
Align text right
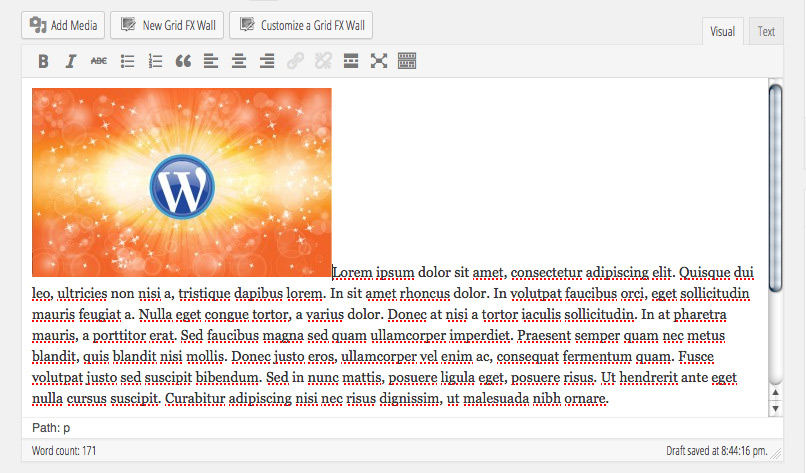pyautogui.click(x=267, y=61)
